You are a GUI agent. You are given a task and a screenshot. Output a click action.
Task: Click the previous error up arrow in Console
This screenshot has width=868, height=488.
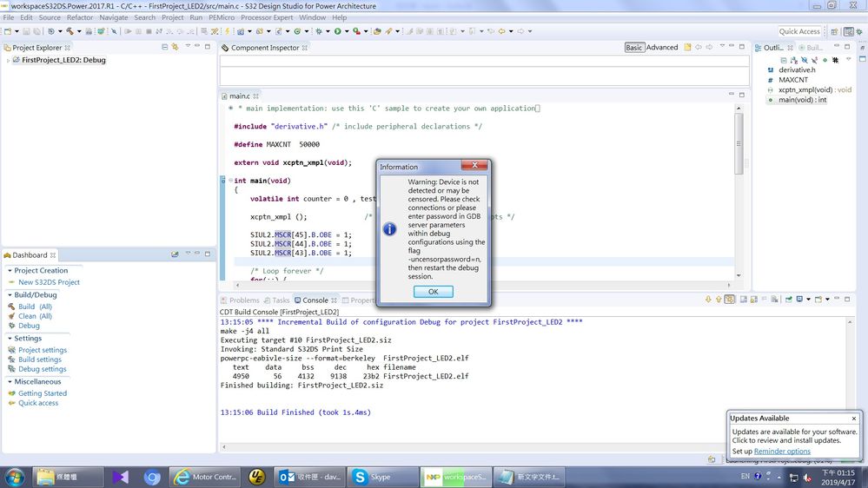point(719,300)
